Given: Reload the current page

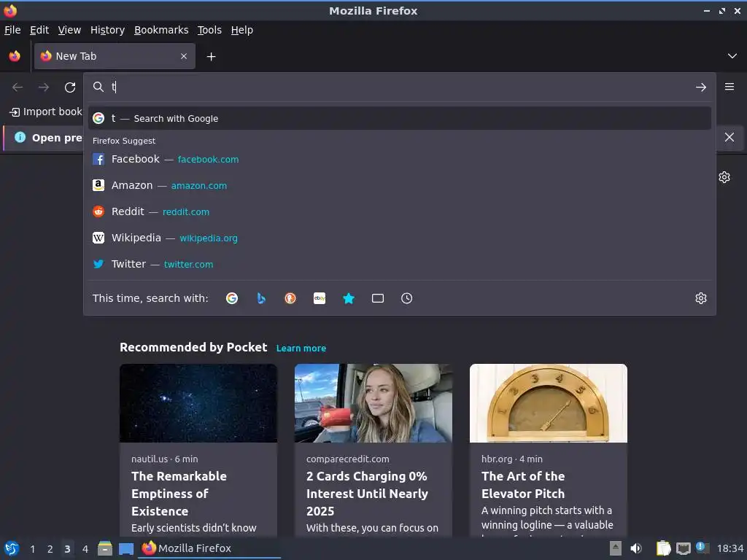Looking at the screenshot, I should 70,87.
